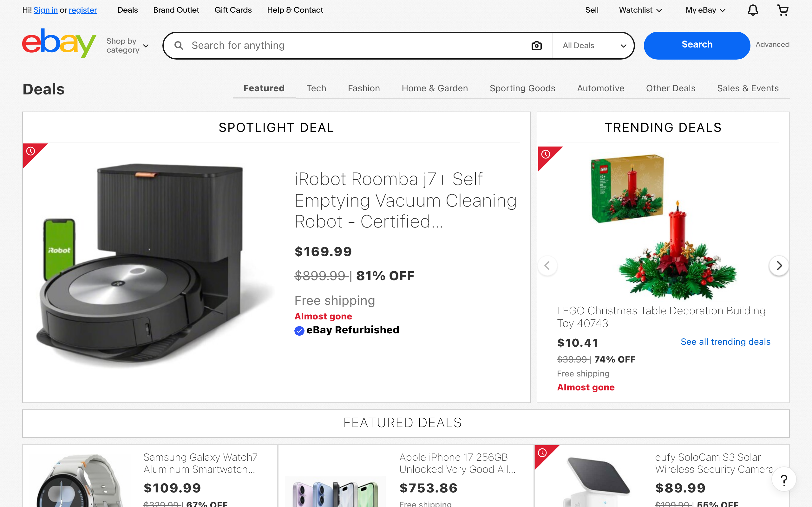812x507 pixels.
Task: Switch to the Home & Garden tab
Action: tap(435, 88)
